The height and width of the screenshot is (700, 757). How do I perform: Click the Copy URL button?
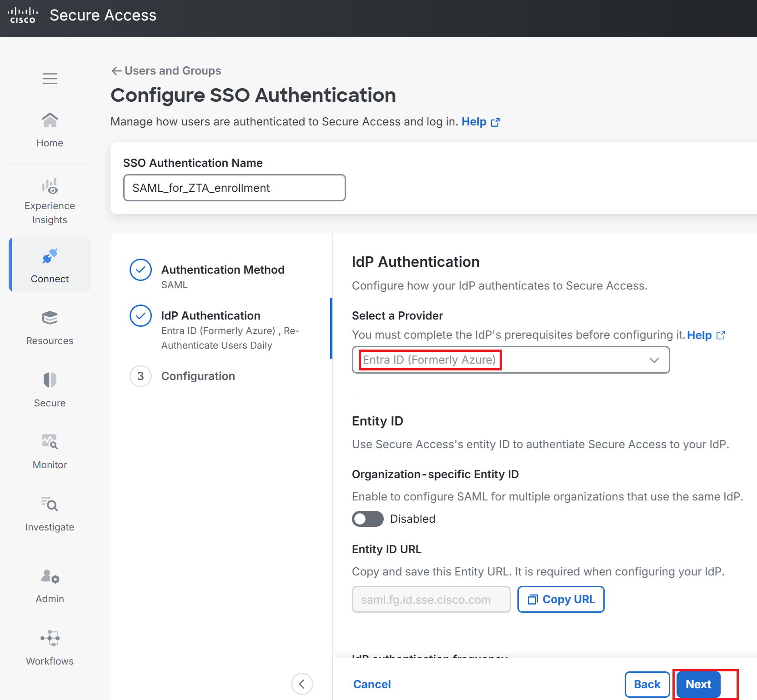pyautogui.click(x=561, y=599)
